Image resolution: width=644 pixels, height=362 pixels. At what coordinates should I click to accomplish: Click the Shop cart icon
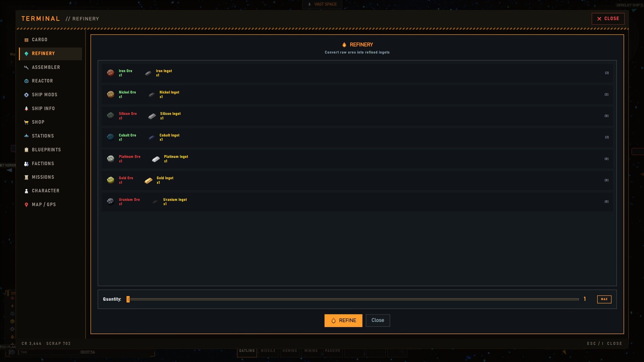click(26, 122)
